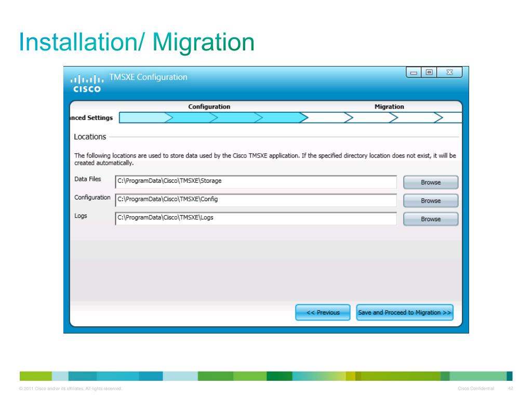This screenshot has height=399, width=532.
Task: Edit the Logs path field
Action: coord(256,219)
